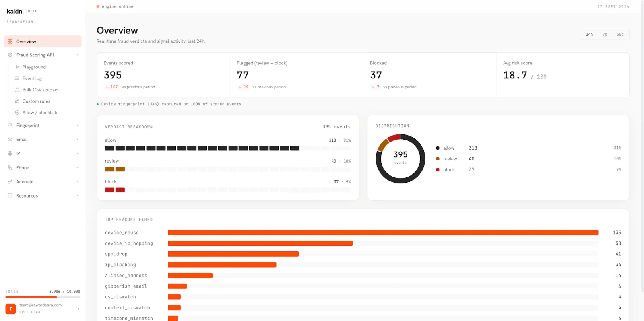Image resolution: width=644 pixels, height=321 pixels.
Task: Click the Playground play icon
Action: [17, 67]
